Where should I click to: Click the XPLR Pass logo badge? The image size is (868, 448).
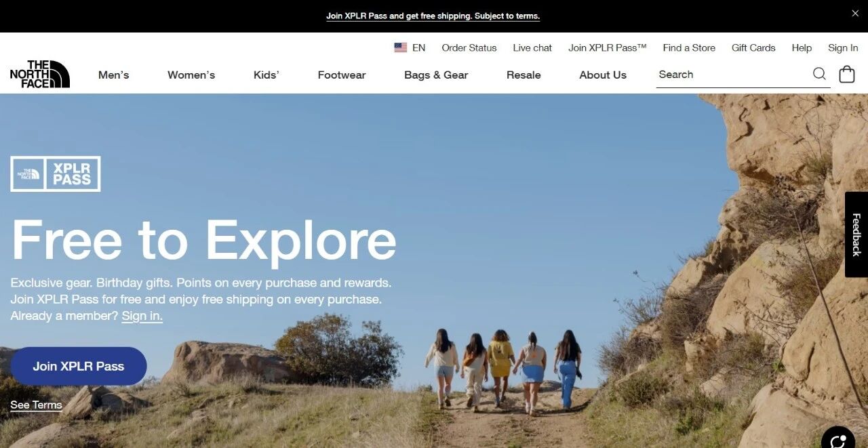coord(56,174)
